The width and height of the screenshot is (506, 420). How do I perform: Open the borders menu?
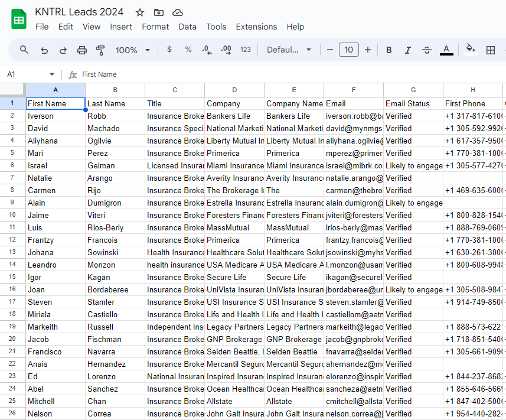(x=491, y=50)
